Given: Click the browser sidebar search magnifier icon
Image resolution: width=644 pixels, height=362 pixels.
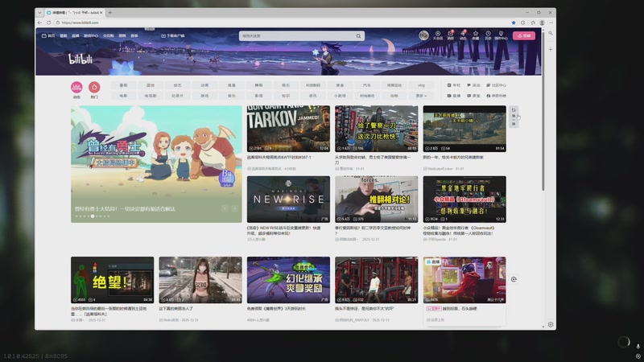Looking at the screenshot, I should pos(551,33).
